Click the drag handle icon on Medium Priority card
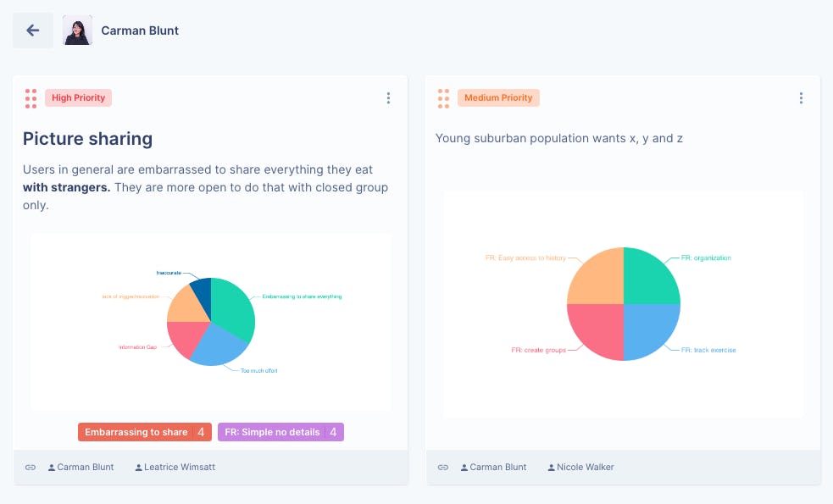 (443, 97)
